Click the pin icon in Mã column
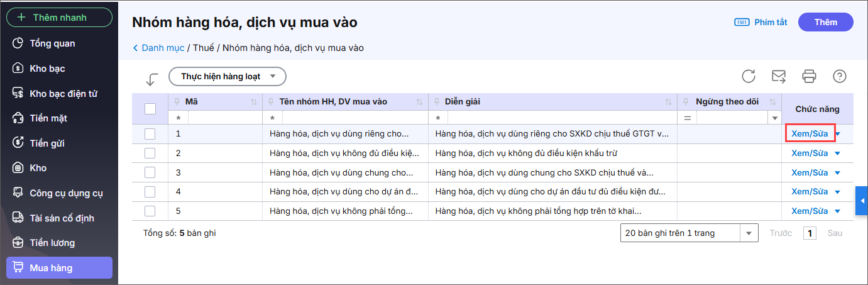The width and height of the screenshot is (868, 285). [x=177, y=102]
